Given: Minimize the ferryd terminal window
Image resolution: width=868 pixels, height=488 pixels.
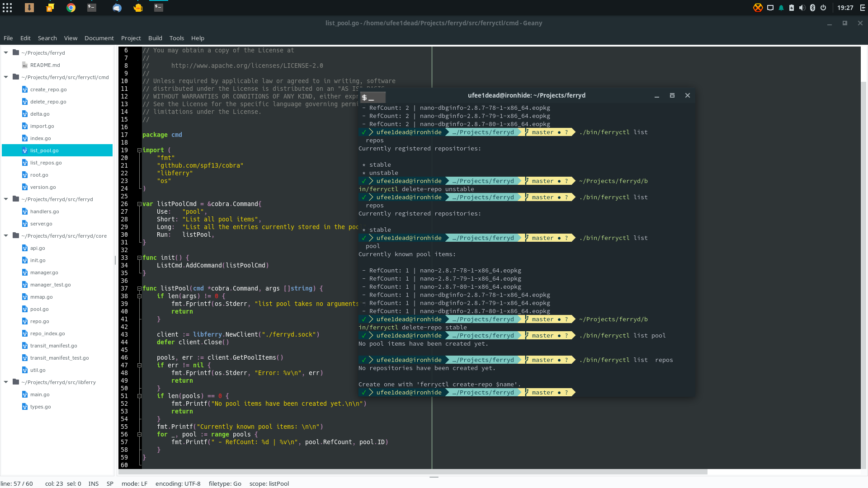Looking at the screenshot, I should 657,96.
